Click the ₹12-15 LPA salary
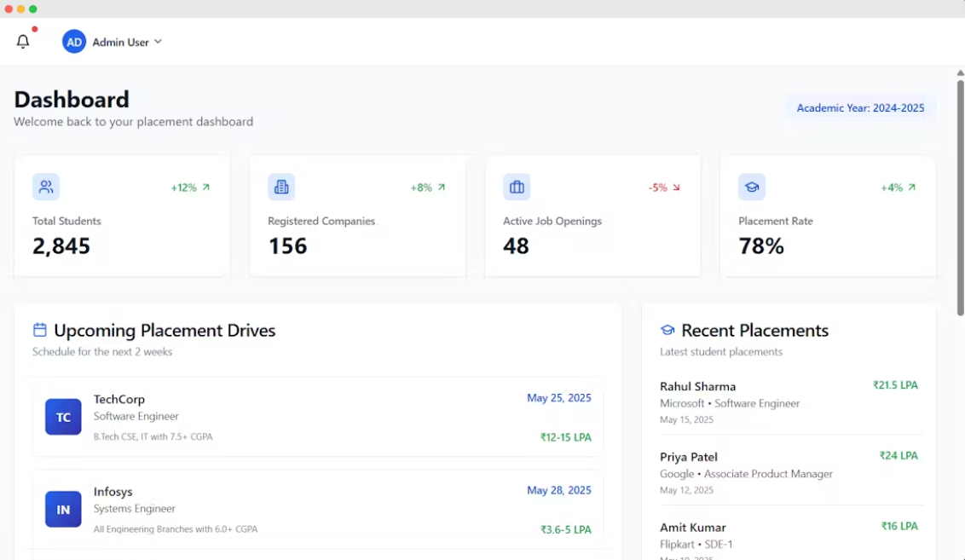This screenshot has height=560, width=965. [565, 437]
